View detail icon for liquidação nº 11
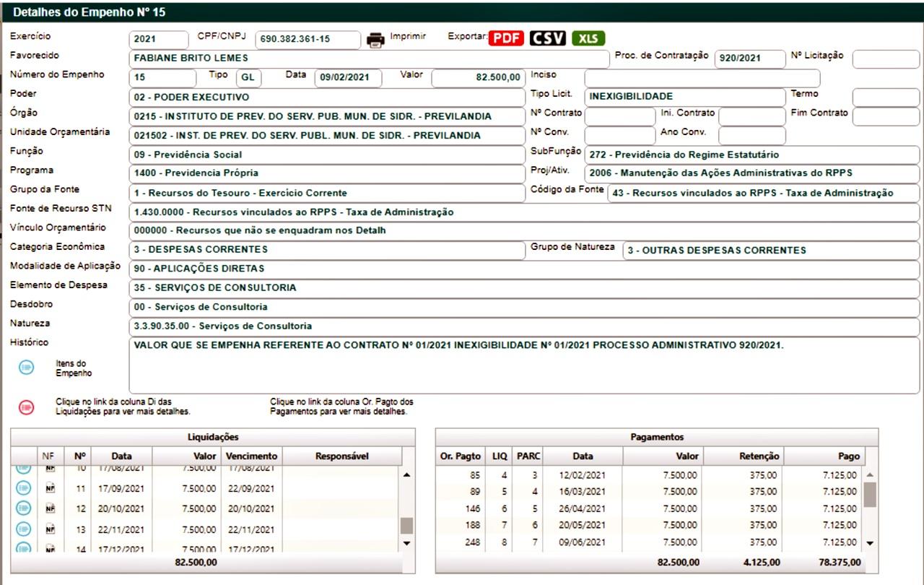This screenshot has height=585, width=924. pyautogui.click(x=23, y=488)
